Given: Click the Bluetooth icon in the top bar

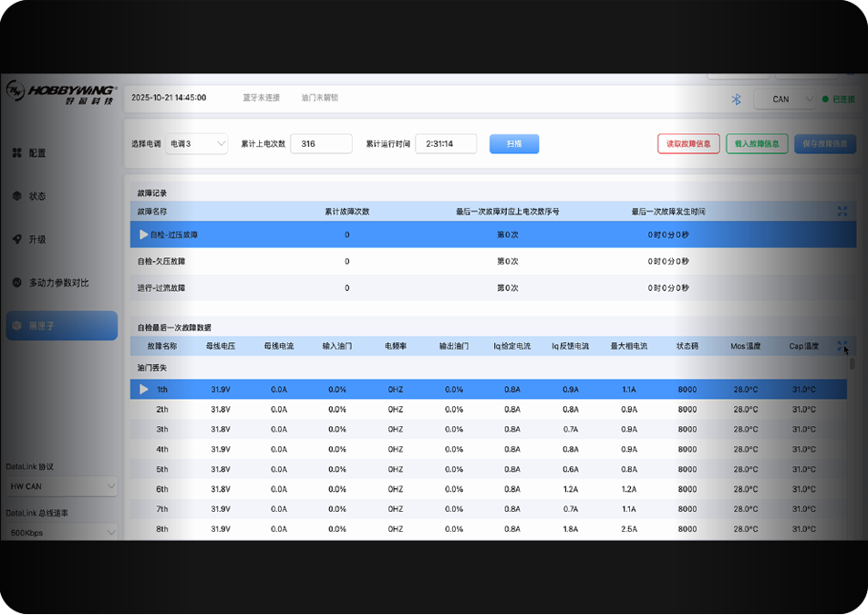Looking at the screenshot, I should point(737,99).
